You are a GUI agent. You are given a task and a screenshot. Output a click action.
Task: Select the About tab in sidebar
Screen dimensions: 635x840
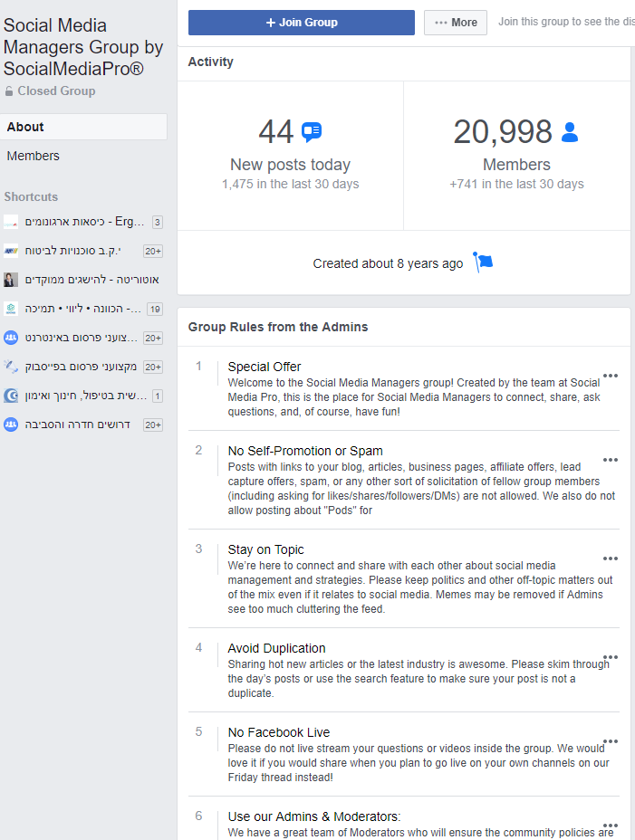[x=83, y=127]
